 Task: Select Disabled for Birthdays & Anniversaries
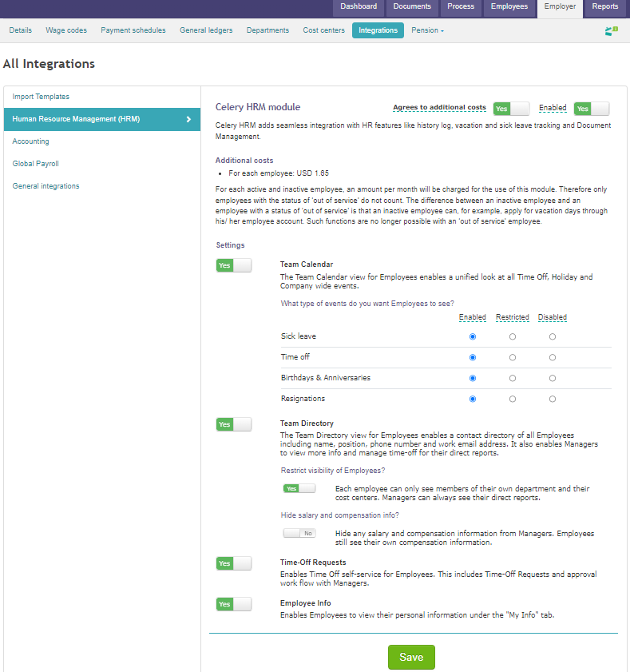(553, 378)
